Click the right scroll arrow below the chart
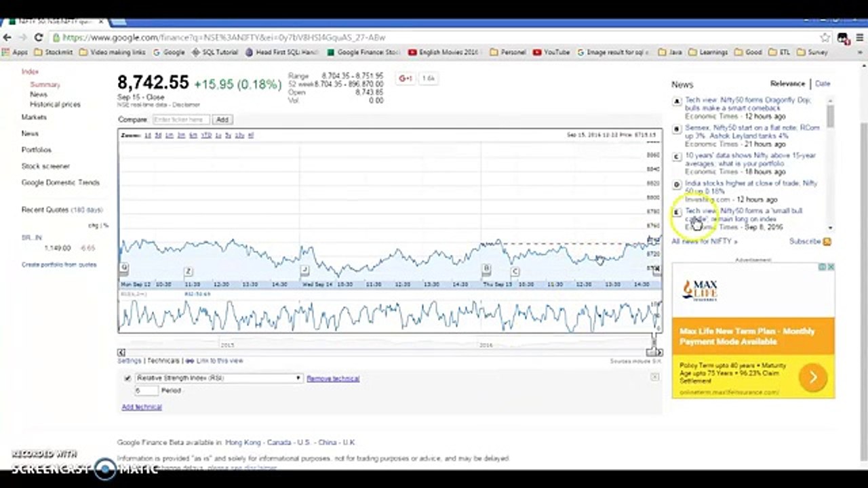Viewport: 868px width, 488px height. click(x=659, y=352)
